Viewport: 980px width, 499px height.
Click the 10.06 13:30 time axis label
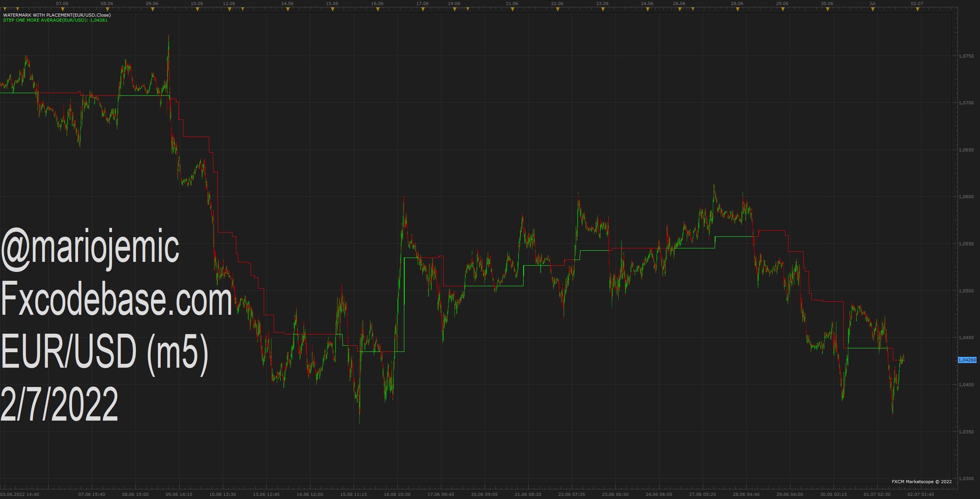[x=223, y=494]
